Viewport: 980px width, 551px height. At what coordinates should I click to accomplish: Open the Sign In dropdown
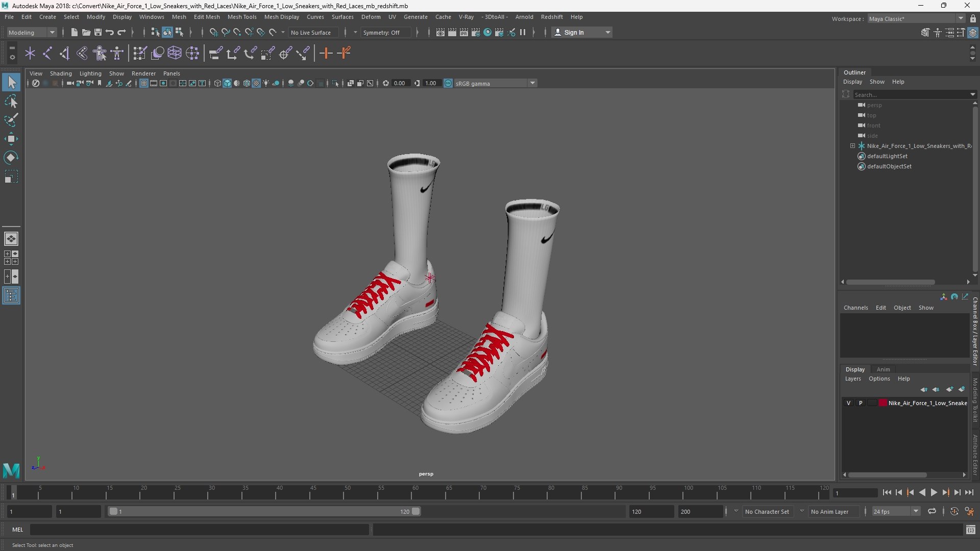[x=582, y=32]
